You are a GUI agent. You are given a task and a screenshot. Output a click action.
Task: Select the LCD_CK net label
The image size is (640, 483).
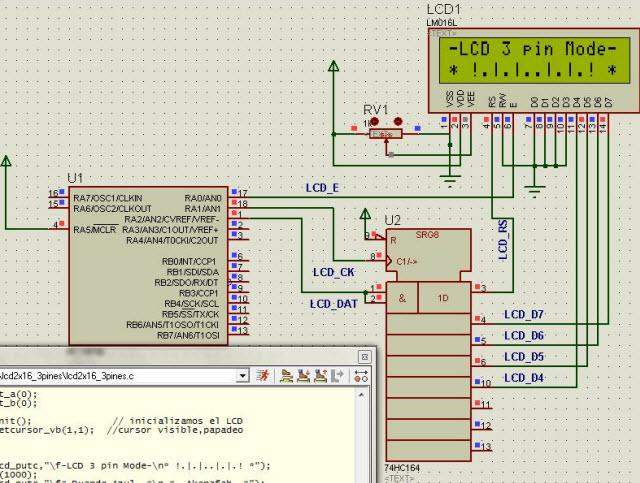click(x=333, y=272)
